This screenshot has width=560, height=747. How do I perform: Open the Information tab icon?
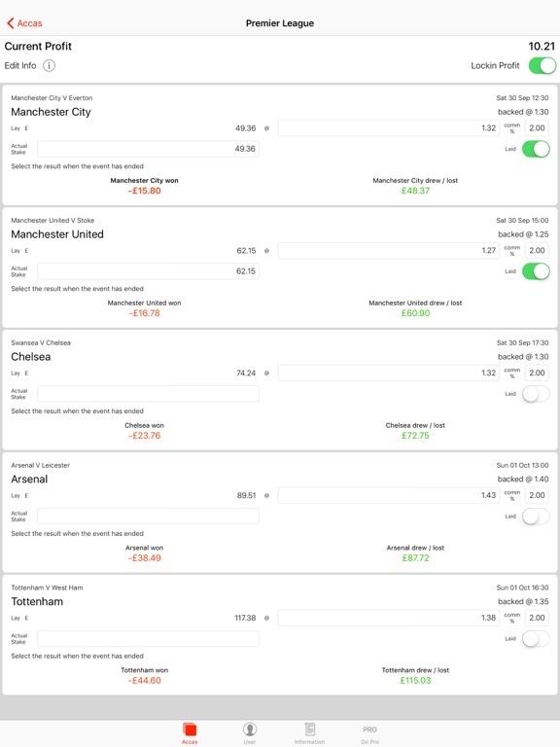click(309, 729)
